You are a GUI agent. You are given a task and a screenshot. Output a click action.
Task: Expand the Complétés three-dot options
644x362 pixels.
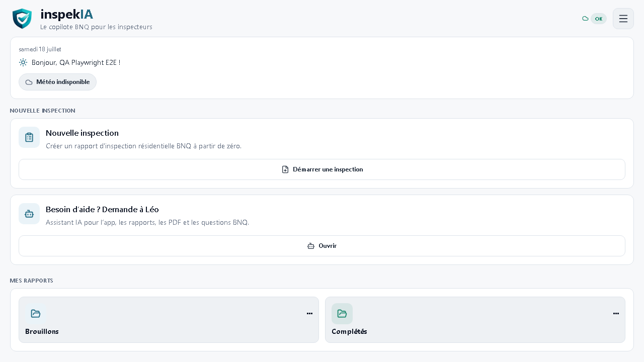(x=616, y=314)
